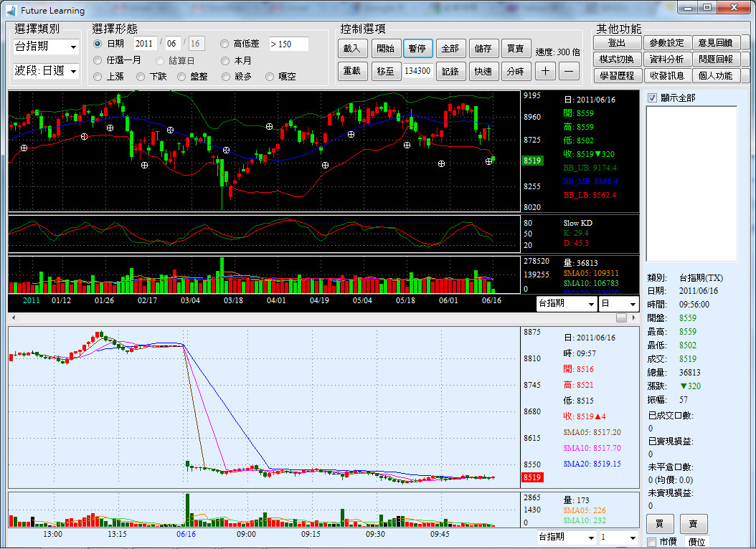This screenshot has height=549, width=756.
Task: Click the 載入 button
Action: tap(352, 49)
